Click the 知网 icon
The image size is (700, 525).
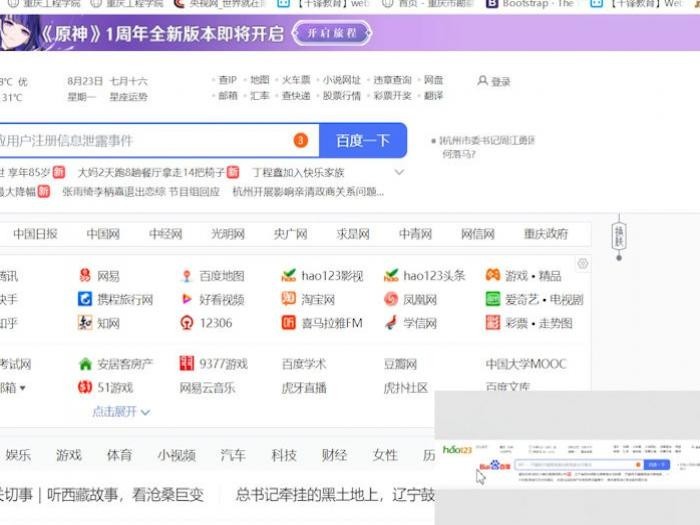(x=85, y=322)
